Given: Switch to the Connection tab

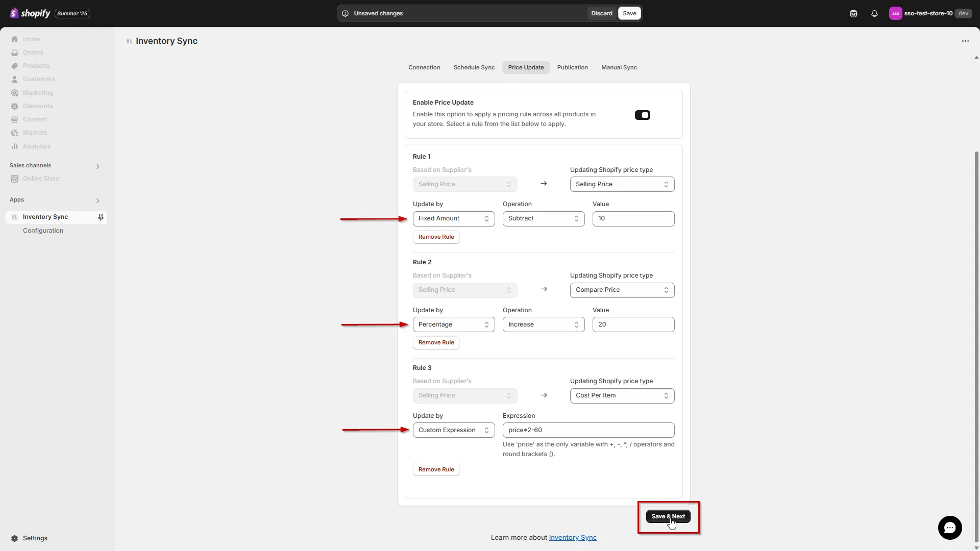Looking at the screenshot, I should (x=424, y=67).
